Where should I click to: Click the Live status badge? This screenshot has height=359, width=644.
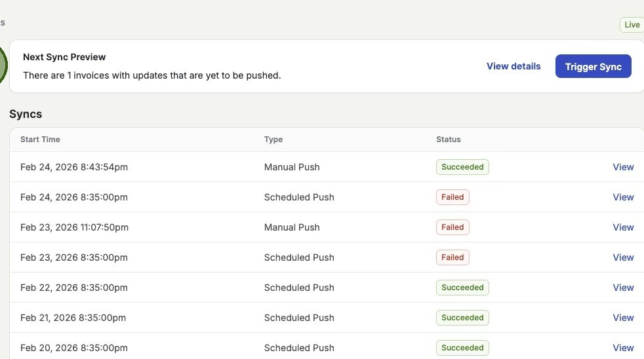632,25
